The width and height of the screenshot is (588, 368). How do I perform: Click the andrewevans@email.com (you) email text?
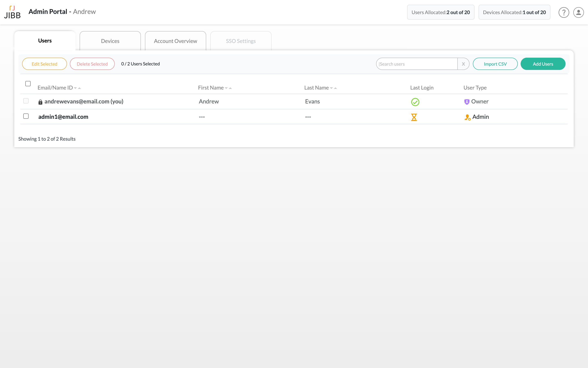click(84, 101)
